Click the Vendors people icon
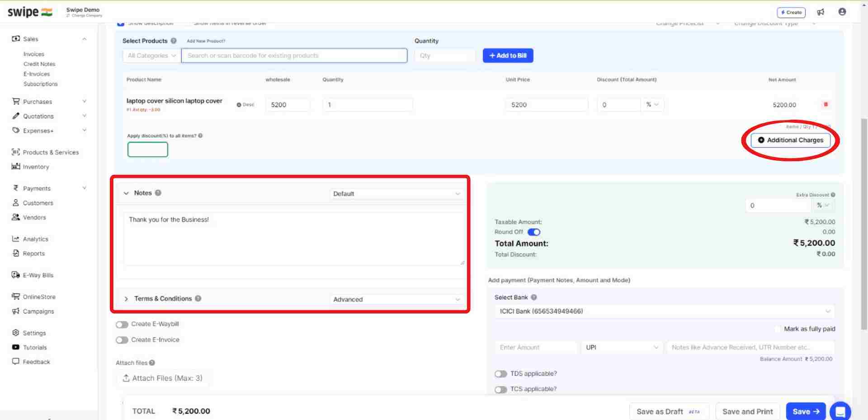Image resolution: width=868 pixels, height=420 pixels. tap(16, 217)
